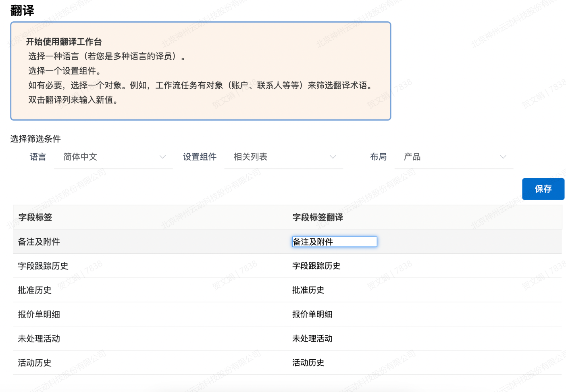The image size is (566, 392).
Task: Open the 语言 dropdown showing 简体中文
Action: tap(109, 157)
